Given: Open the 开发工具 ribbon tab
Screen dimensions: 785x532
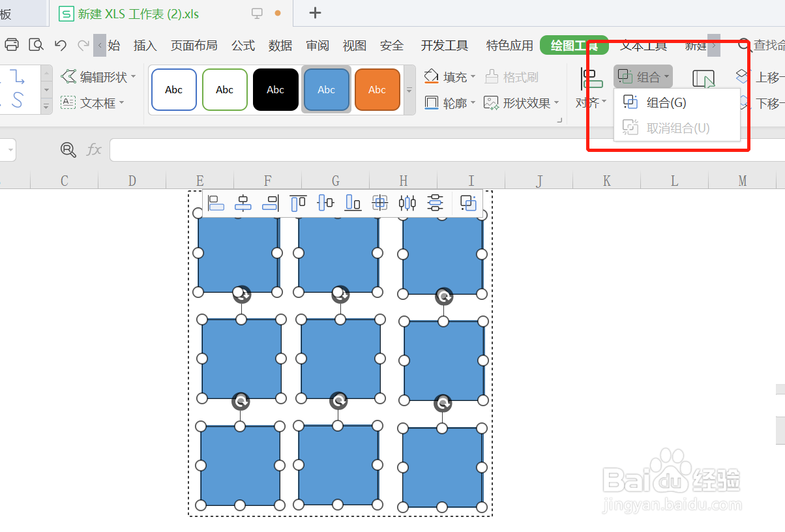Looking at the screenshot, I should [x=444, y=46].
